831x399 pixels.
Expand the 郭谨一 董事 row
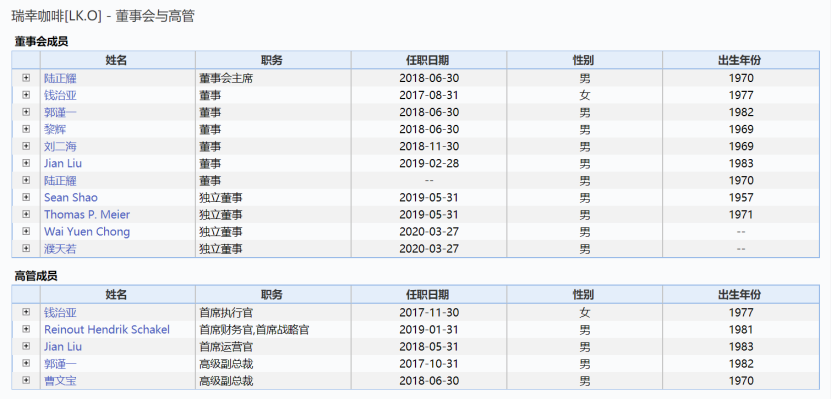pyautogui.click(x=26, y=112)
